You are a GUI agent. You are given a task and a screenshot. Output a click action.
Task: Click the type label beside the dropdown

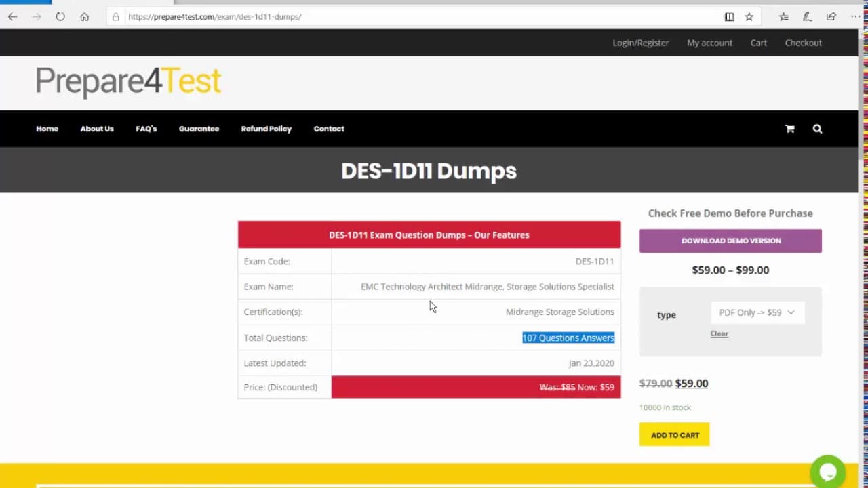tap(667, 314)
